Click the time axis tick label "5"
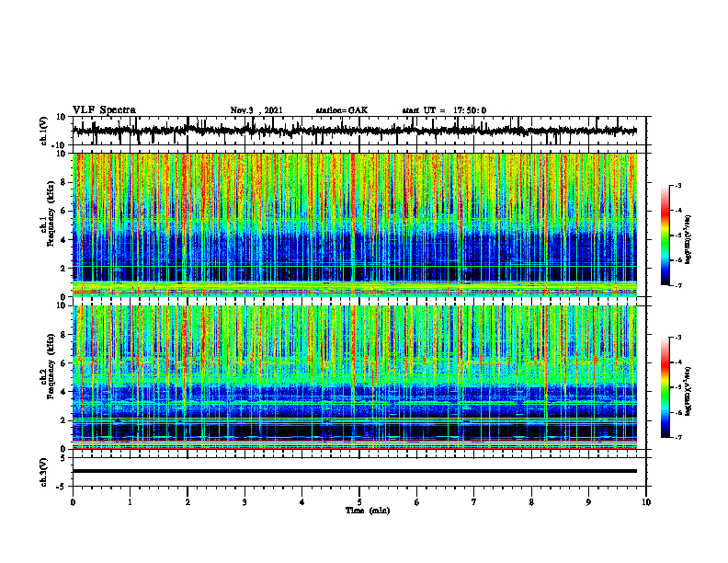The height and width of the screenshot is (563, 728). point(359,502)
